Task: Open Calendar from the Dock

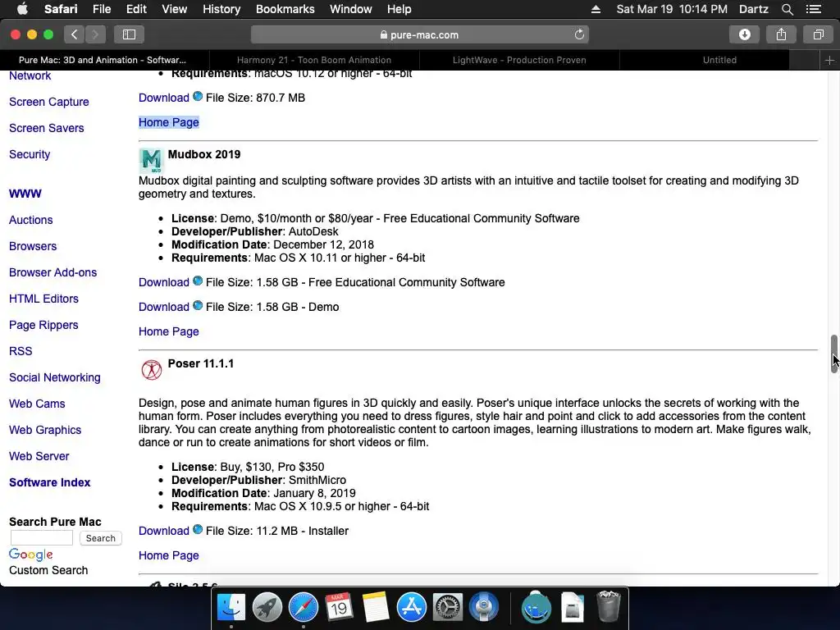Action: point(339,607)
